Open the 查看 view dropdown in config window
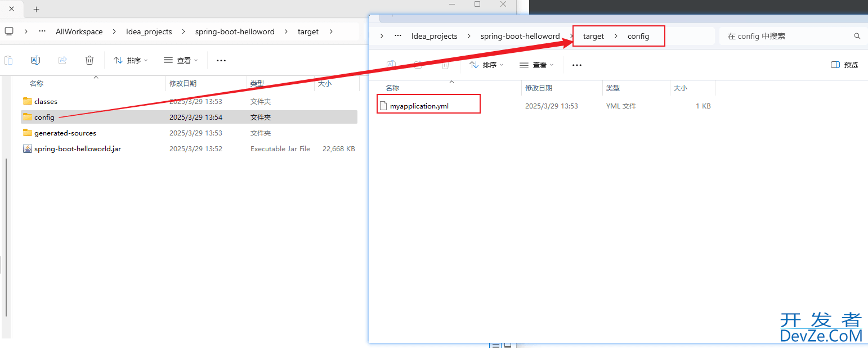The width and height of the screenshot is (868, 348). (x=536, y=65)
